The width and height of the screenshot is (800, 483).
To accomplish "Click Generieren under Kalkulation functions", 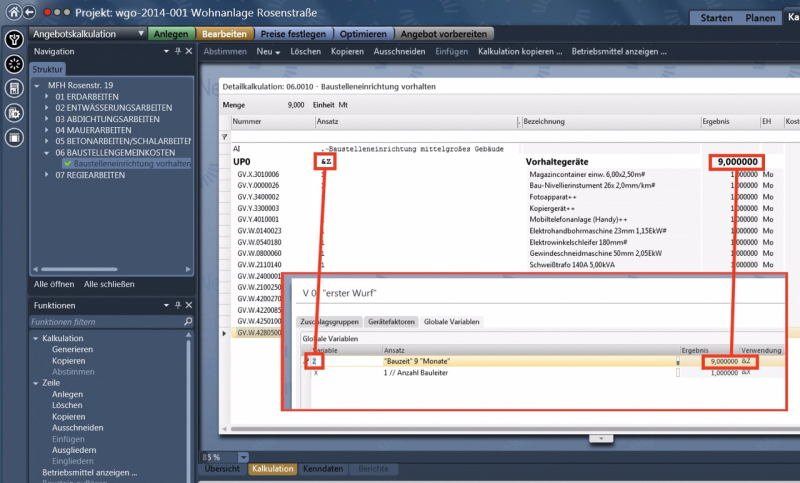I will [x=72, y=349].
